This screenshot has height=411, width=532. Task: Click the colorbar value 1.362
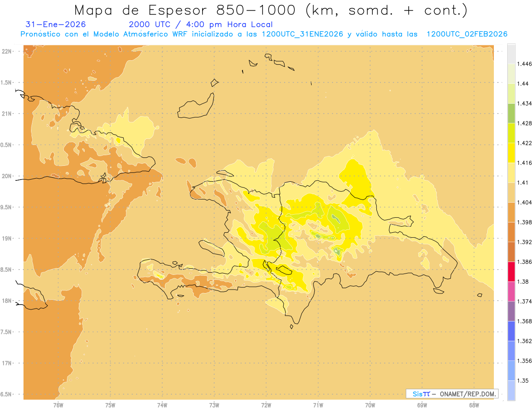(x=524, y=341)
